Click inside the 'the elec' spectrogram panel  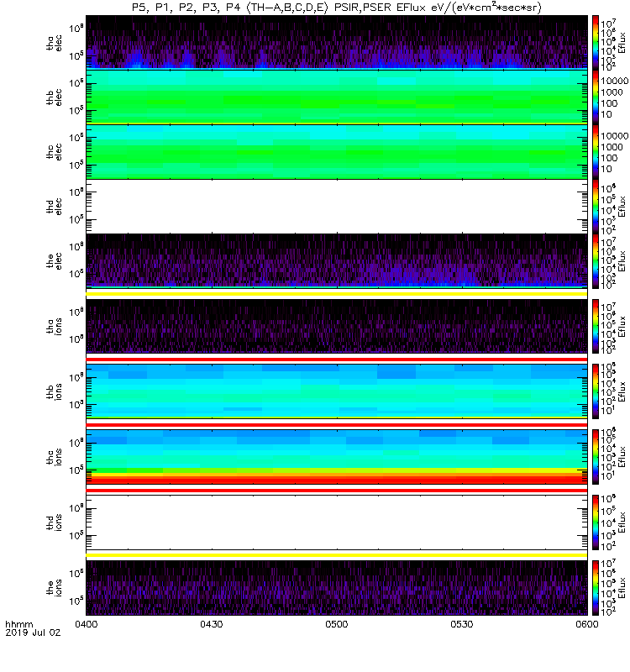coord(337,260)
